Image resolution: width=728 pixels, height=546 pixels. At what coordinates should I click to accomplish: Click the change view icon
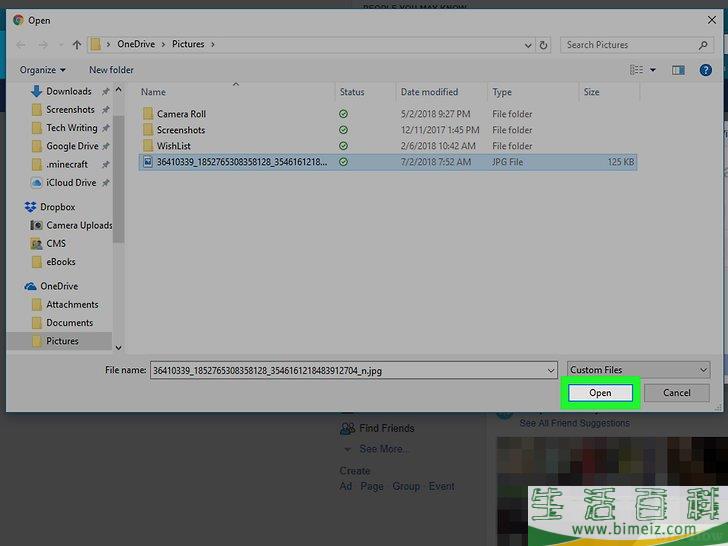click(x=636, y=70)
